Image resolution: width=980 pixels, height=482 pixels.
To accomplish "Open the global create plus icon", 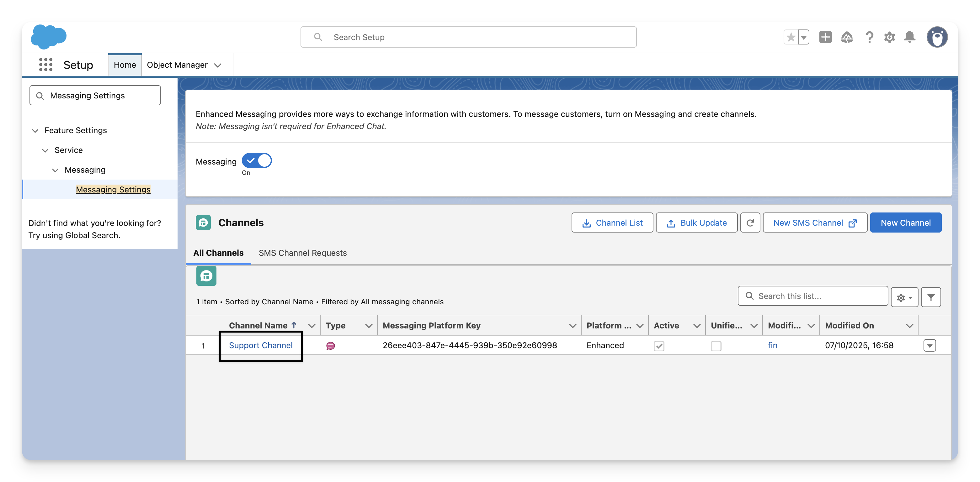I will point(825,37).
